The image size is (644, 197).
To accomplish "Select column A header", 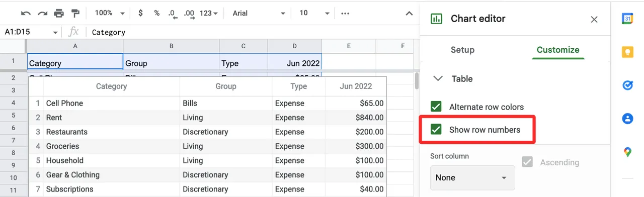I will pos(75,46).
